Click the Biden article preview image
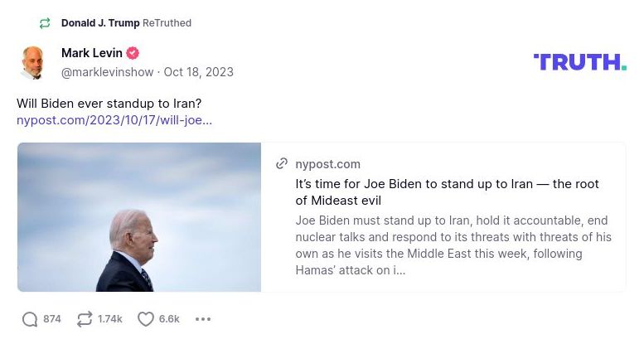This screenshot has width=644, height=344. [139, 217]
